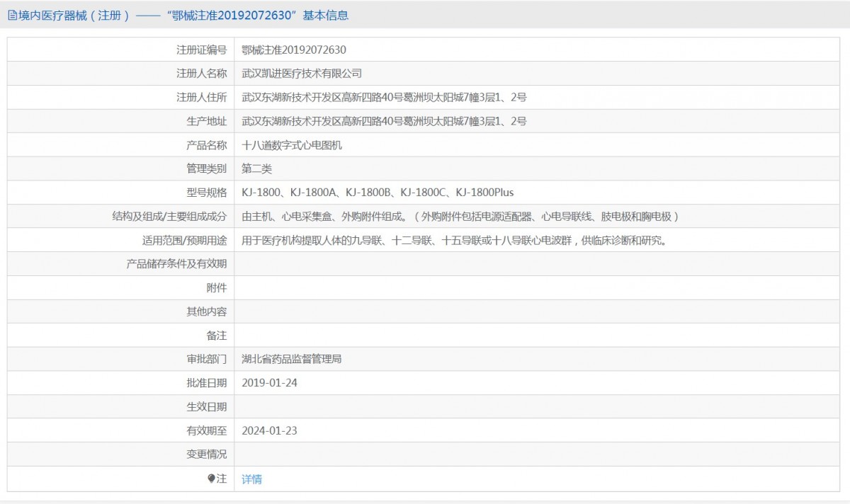Image resolution: width=850 pixels, height=504 pixels.
Task: Select the model list KJ-1800、KJ-1800A…
Action: 378,193
